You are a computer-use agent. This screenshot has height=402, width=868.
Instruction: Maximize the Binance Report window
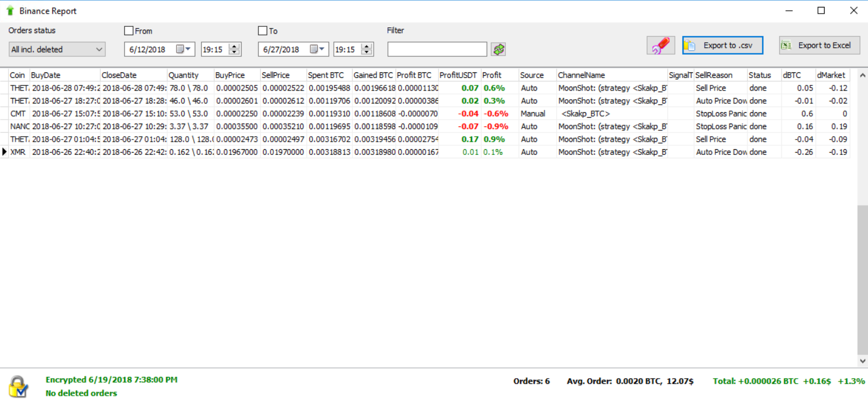[x=821, y=10]
